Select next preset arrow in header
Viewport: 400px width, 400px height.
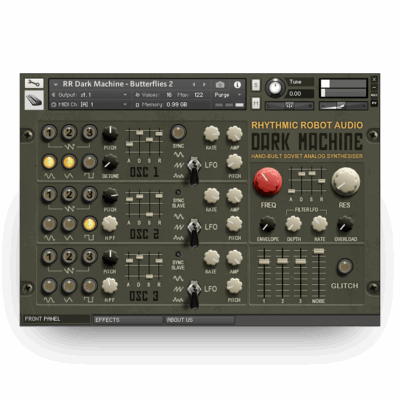pos(204,85)
